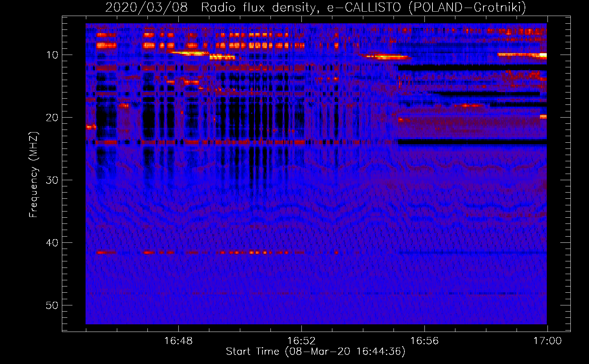Click the 'Frequency (MHZ)' axis label

click(x=33, y=175)
